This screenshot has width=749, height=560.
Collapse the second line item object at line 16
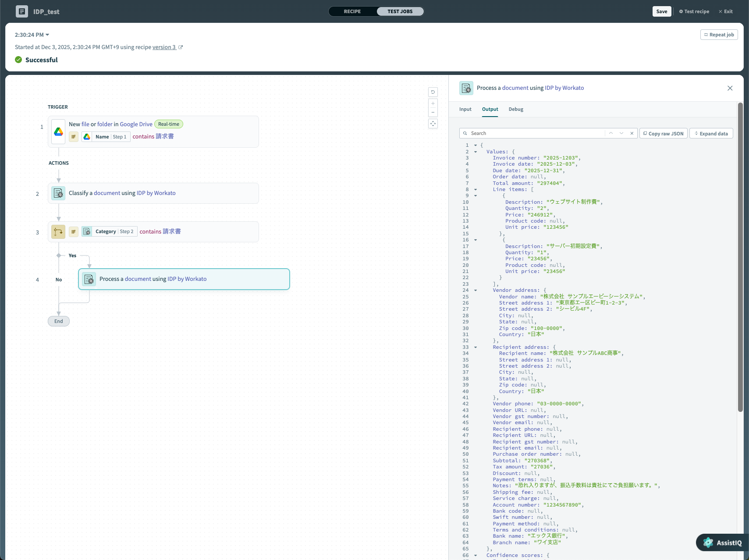tap(476, 240)
